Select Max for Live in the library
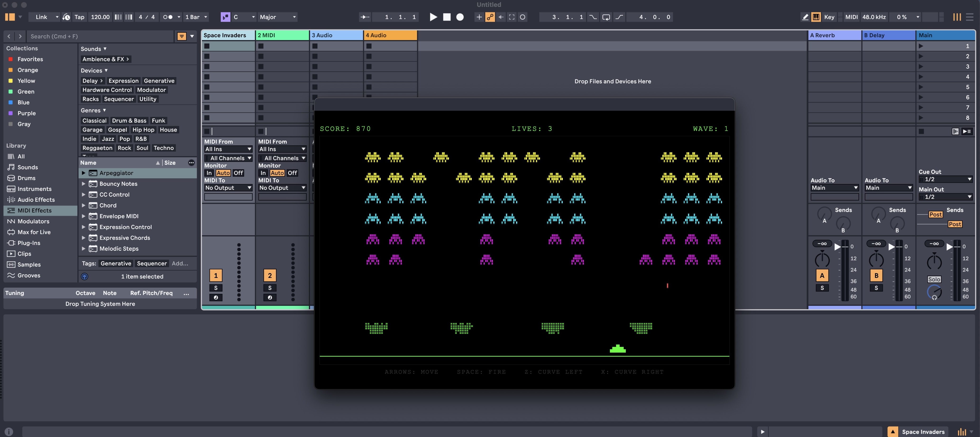This screenshot has width=980, height=437. [34, 232]
